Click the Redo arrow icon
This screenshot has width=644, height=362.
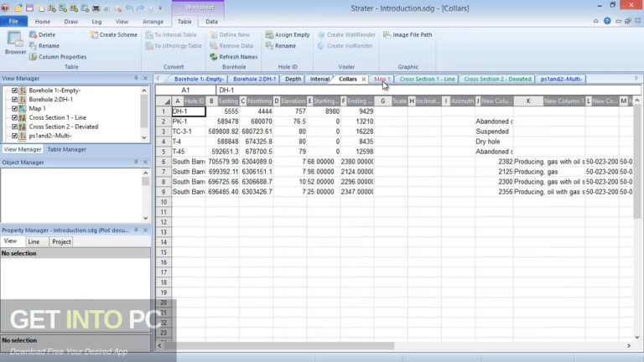pyautogui.click(x=140, y=8)
